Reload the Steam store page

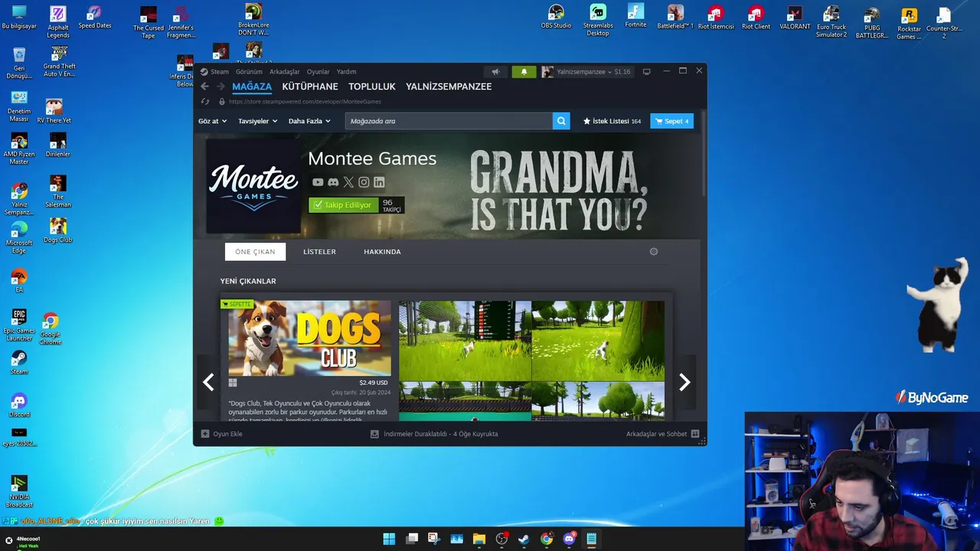[x=205, y=101]
